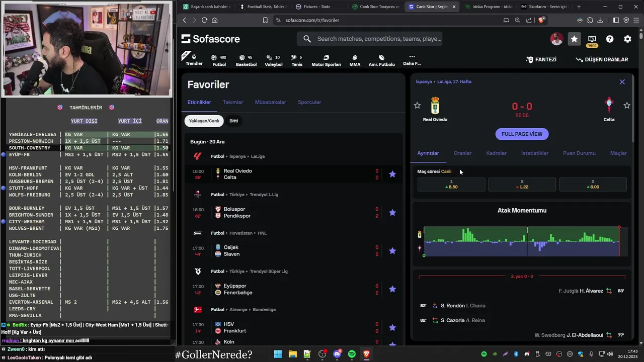Unfavorite the Real Oviedo - Celta match star
Viewport: 644px width, 362px height.
pyautogui.click(x=392, y=174)
